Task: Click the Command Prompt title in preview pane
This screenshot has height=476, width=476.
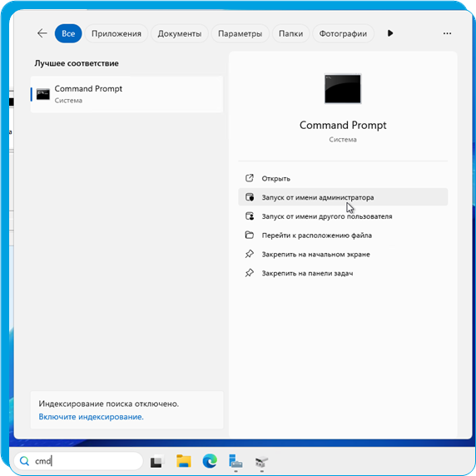Action: pos(343,125)
